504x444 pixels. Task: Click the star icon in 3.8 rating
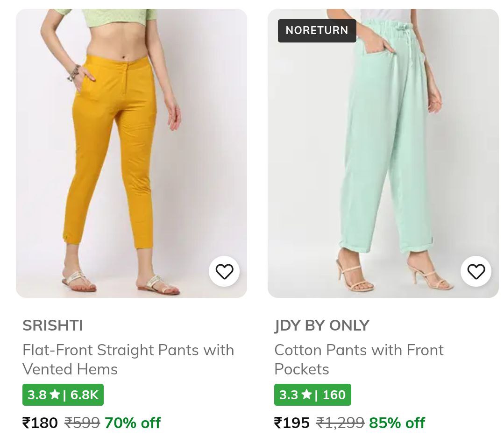coord(55,395)
